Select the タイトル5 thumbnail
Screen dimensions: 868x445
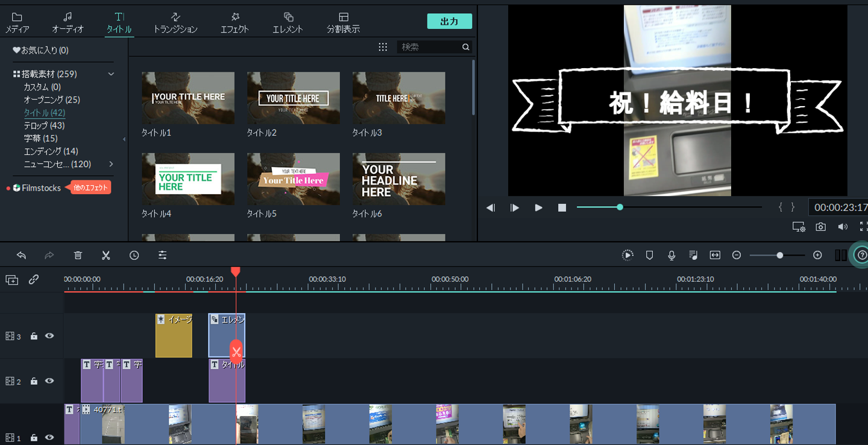(293, 178)
